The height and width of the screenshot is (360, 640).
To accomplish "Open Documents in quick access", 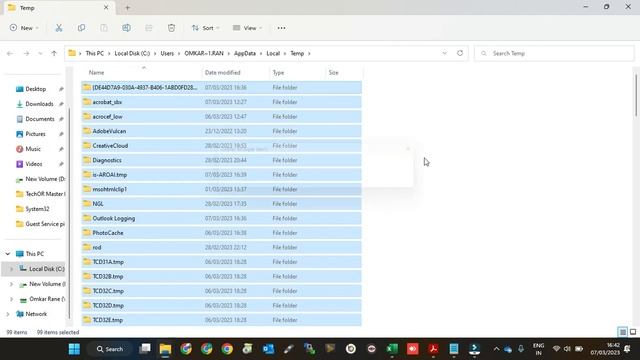I will (x=40, y=119).
